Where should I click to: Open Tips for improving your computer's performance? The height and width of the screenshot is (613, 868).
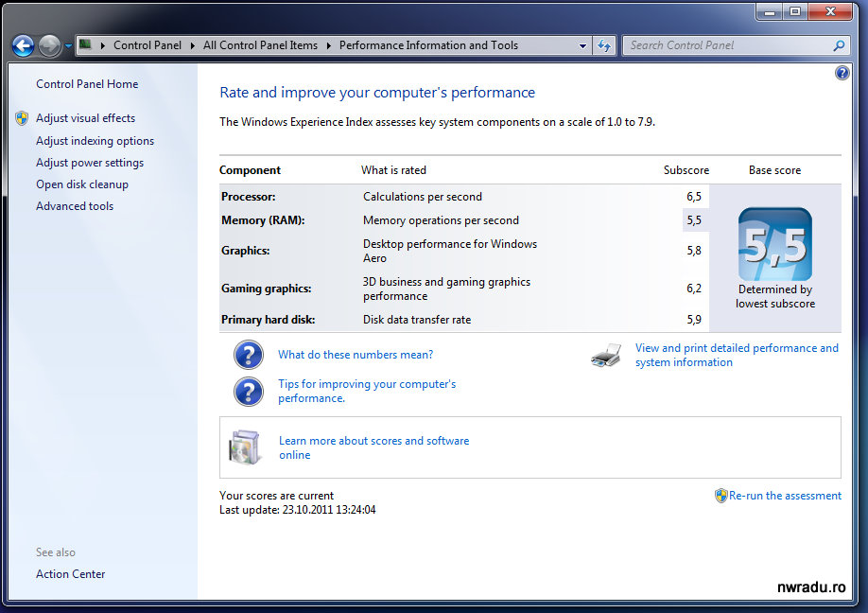(x=367, y=391)
